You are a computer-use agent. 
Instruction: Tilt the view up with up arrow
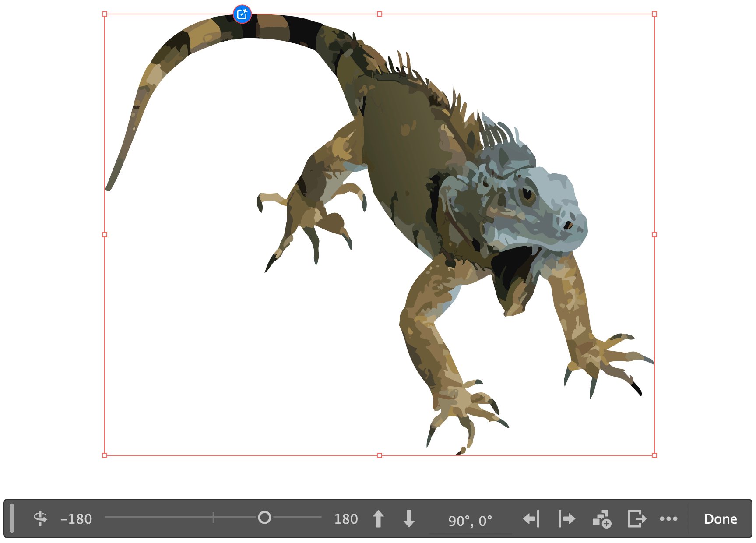378,519
